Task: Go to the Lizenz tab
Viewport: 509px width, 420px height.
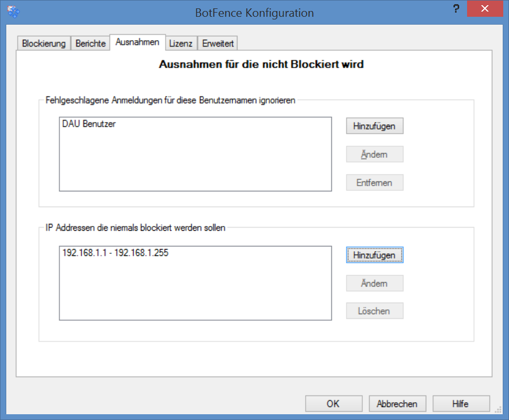Action: click(x=181, y=43)
